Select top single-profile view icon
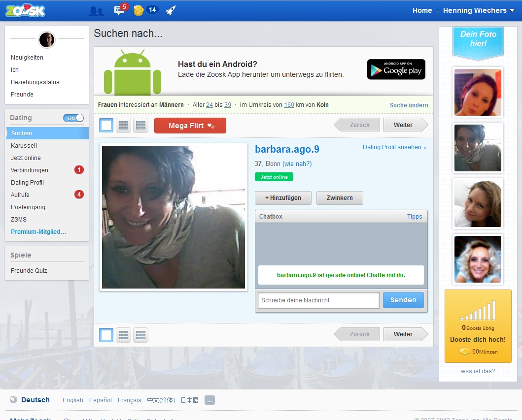522x420 pixels. tap(106, 126)
